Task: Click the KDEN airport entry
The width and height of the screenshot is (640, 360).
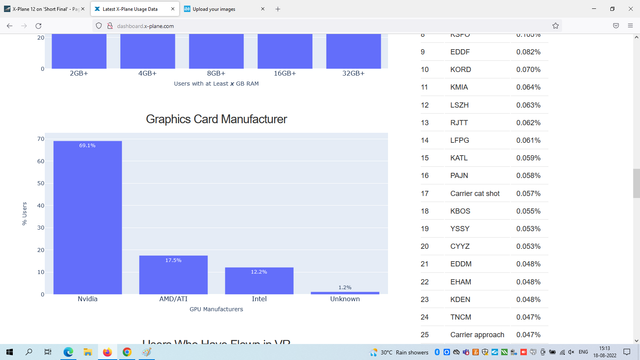Action: click(x=460, y=299)
